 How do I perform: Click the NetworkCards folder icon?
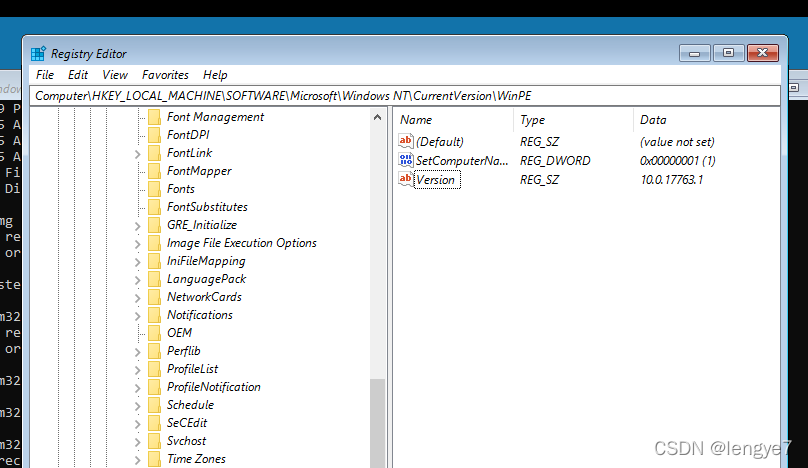pos(154,297)
